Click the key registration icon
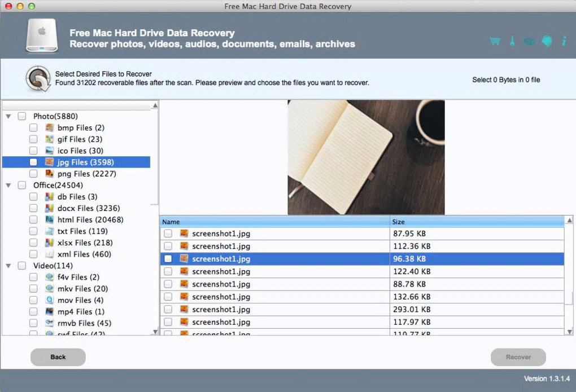The width and height of the screenshot is (576, 392). [x=512, y=41]
